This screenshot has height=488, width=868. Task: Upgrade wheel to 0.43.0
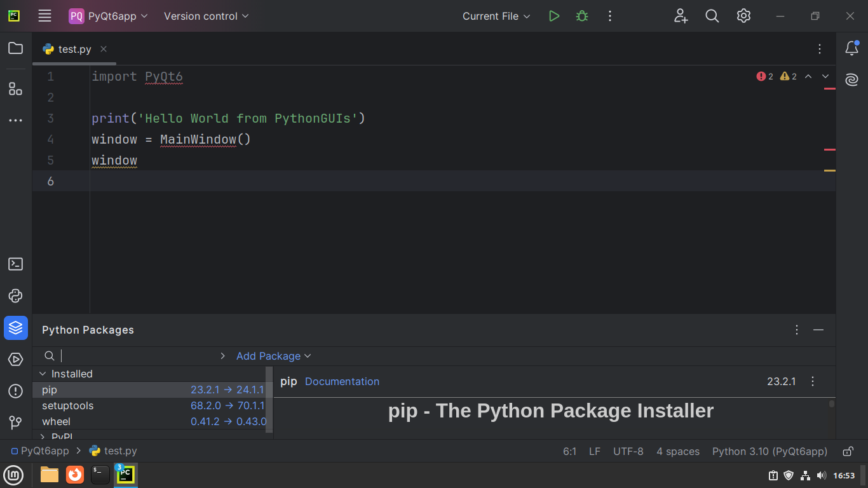[x=229, y=421]
